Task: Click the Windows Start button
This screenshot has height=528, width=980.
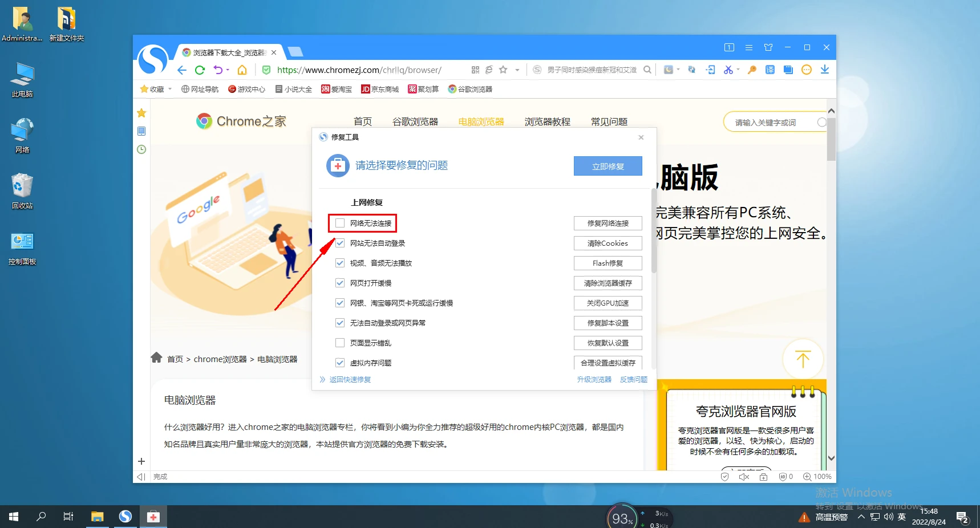Action: (x=14, y=517)
